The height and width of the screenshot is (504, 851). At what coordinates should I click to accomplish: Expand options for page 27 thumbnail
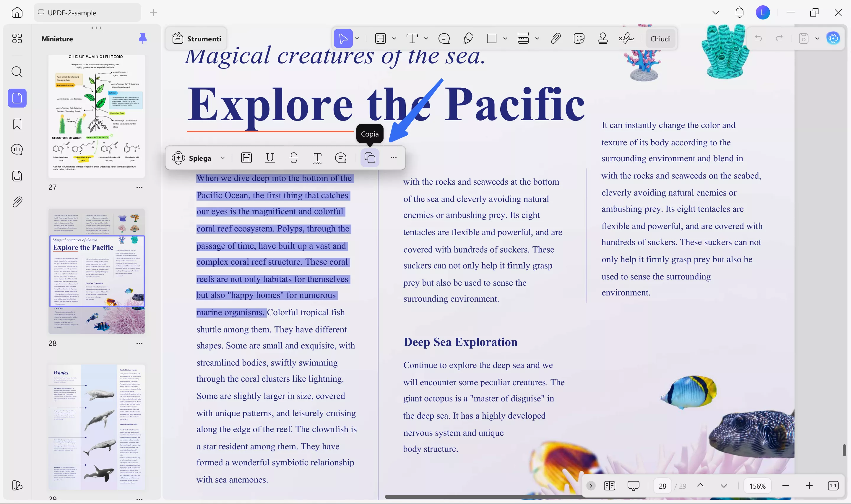(x=139, y=187)
